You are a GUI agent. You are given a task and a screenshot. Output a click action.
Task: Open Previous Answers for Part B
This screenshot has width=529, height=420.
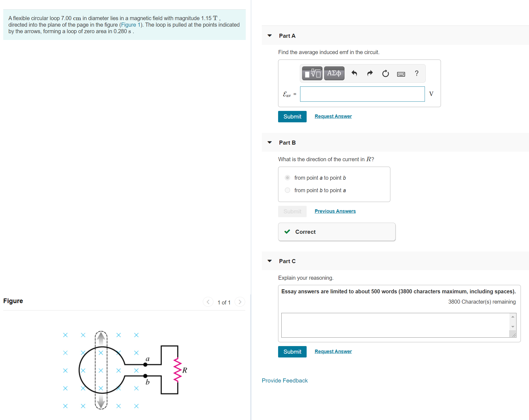tap(335, 211)
